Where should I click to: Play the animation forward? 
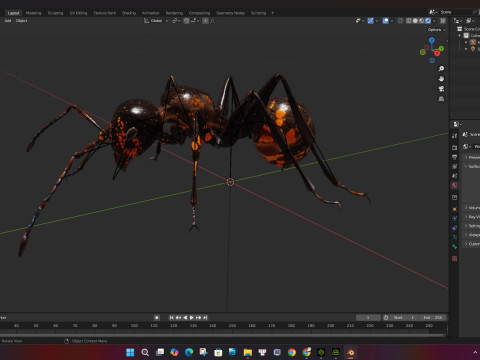click(x=192, y=318)
